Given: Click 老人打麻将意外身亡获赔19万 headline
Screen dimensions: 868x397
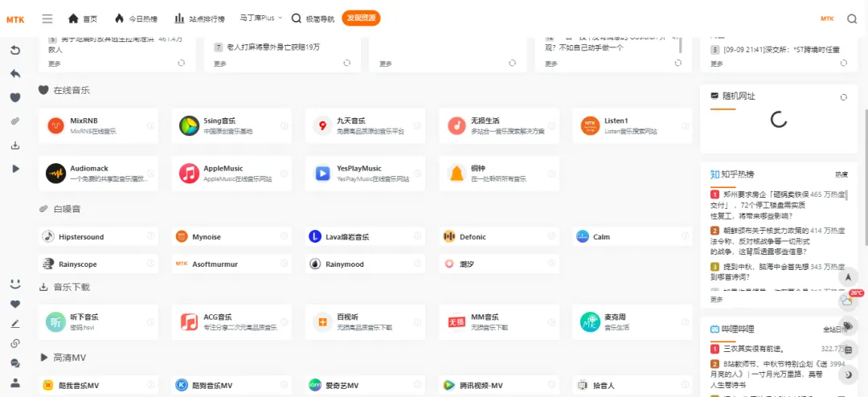Looking at the screenshot, I should [x=273, y=47].
